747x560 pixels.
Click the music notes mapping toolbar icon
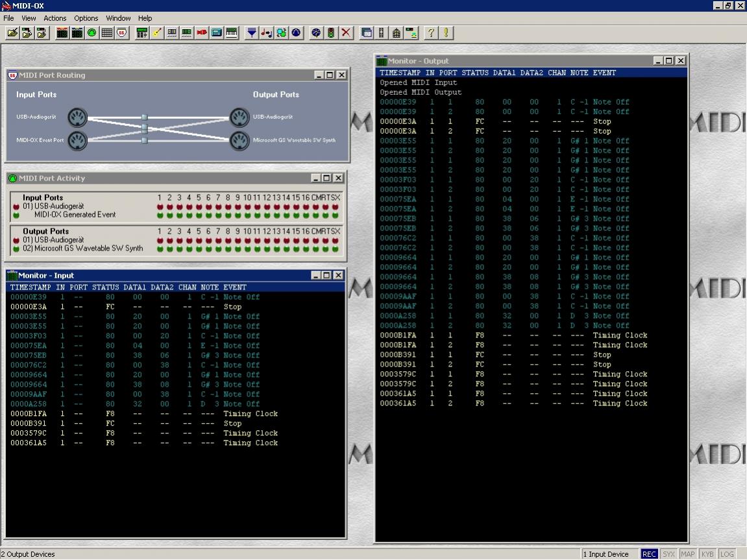pyautogui.click(x=266, y=33)
